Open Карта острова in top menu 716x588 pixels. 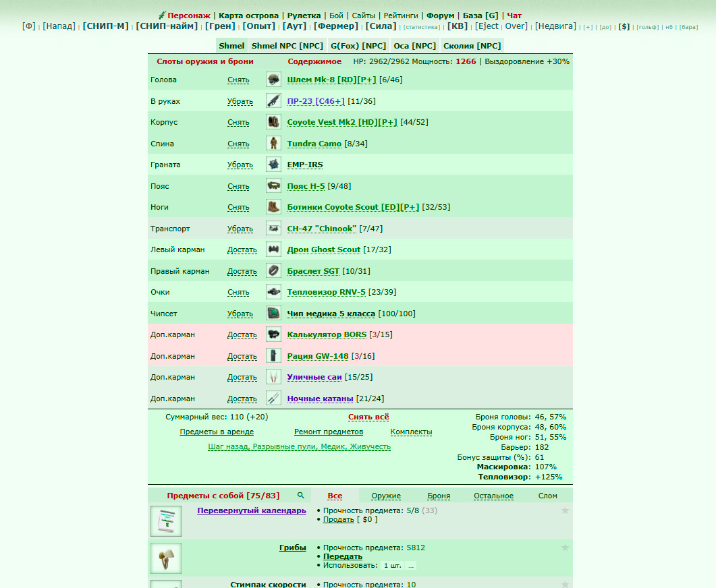point(248,16)
